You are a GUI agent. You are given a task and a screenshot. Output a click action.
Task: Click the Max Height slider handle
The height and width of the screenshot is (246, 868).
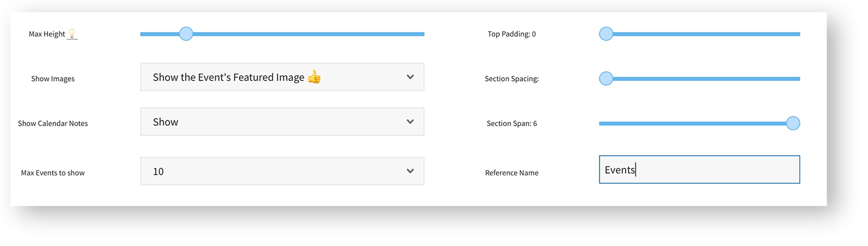tap(186, 34)
